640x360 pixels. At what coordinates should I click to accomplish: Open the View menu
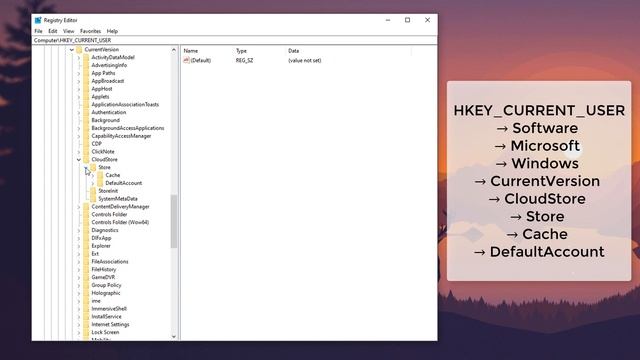point(69,31)
